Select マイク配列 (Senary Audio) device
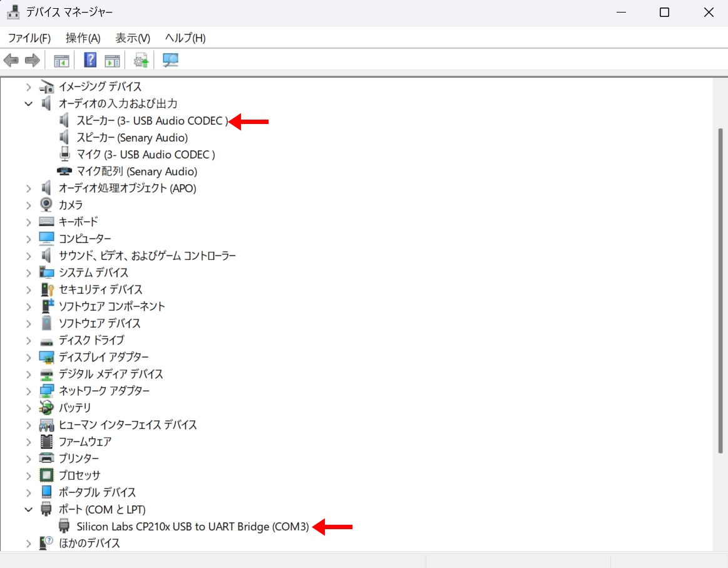 136,172
